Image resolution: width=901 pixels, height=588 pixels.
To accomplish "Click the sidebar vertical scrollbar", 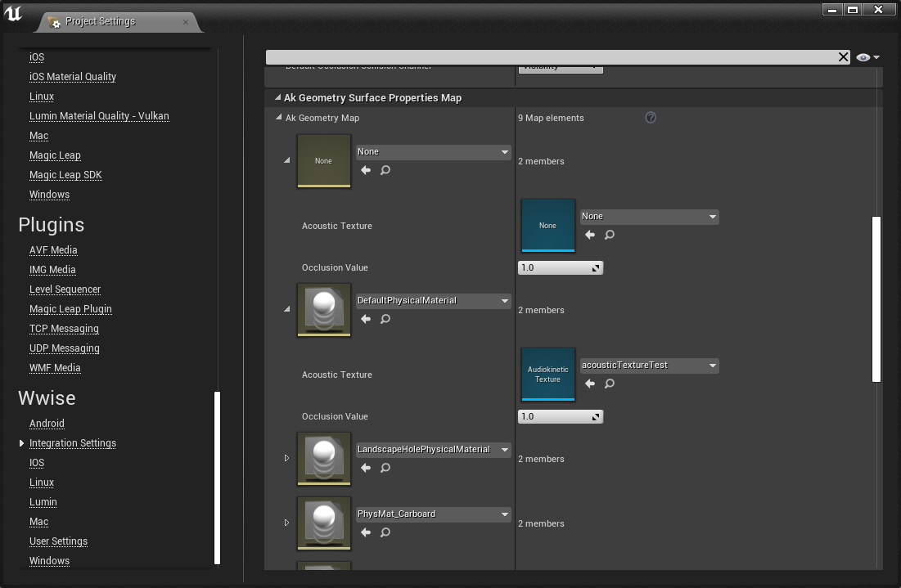I will (217, 478).
